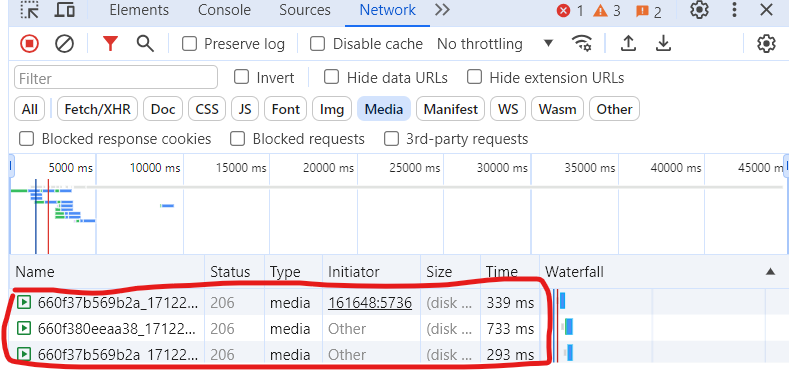Screen dimensions: 789x370
Task: Import HAR file upload icon
Action: (x=628, y=44)
